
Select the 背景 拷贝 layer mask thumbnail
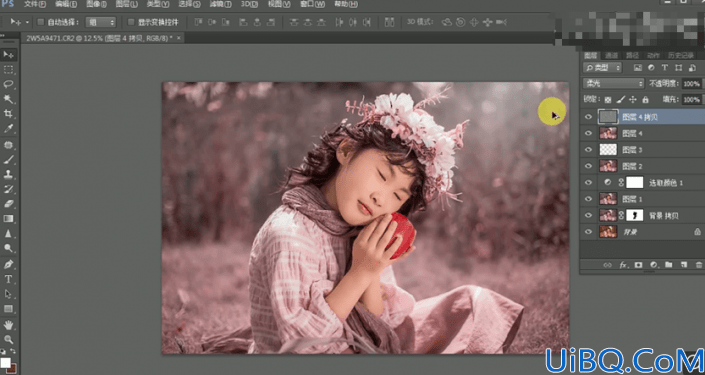[634, 215]
